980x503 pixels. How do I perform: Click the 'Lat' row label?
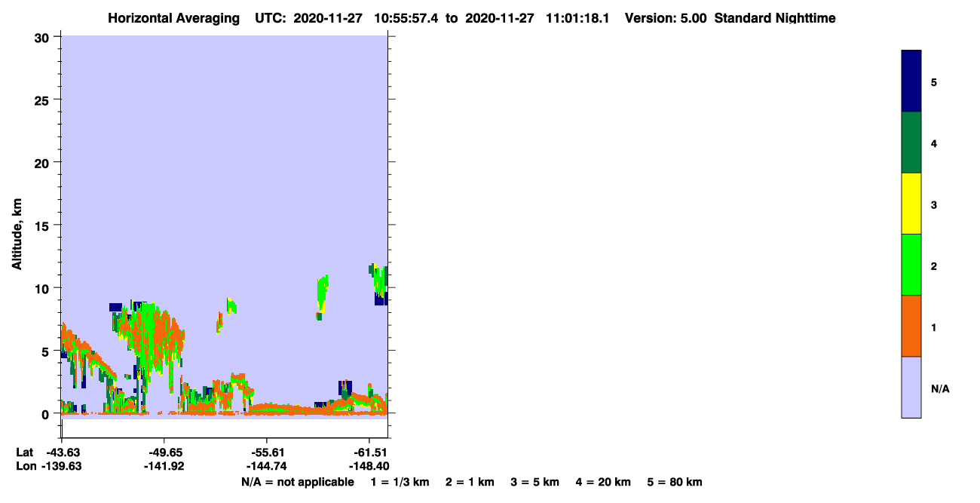[24, 452]
